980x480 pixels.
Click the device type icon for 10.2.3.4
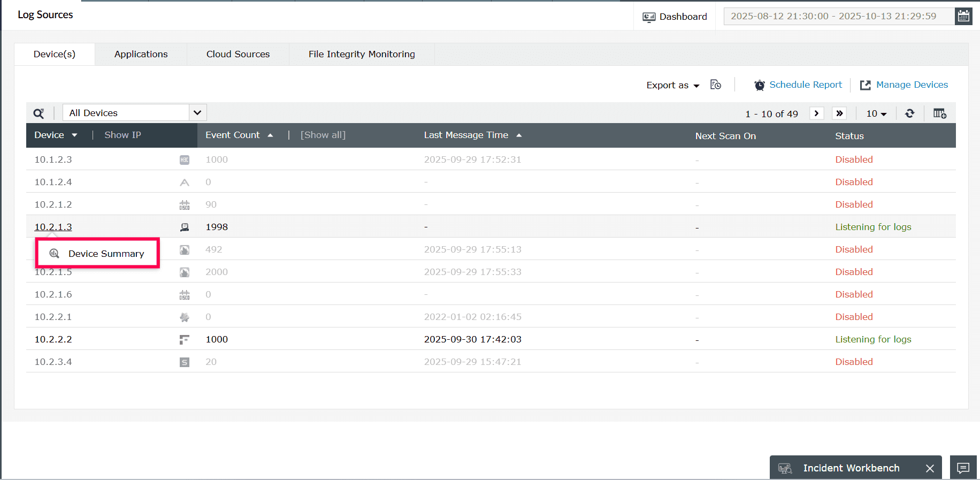tap(185, 362)
